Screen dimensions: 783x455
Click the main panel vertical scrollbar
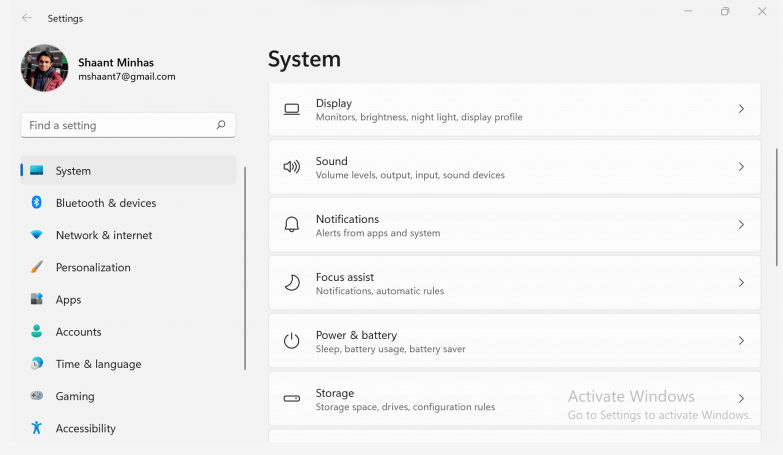coord(777,207)
